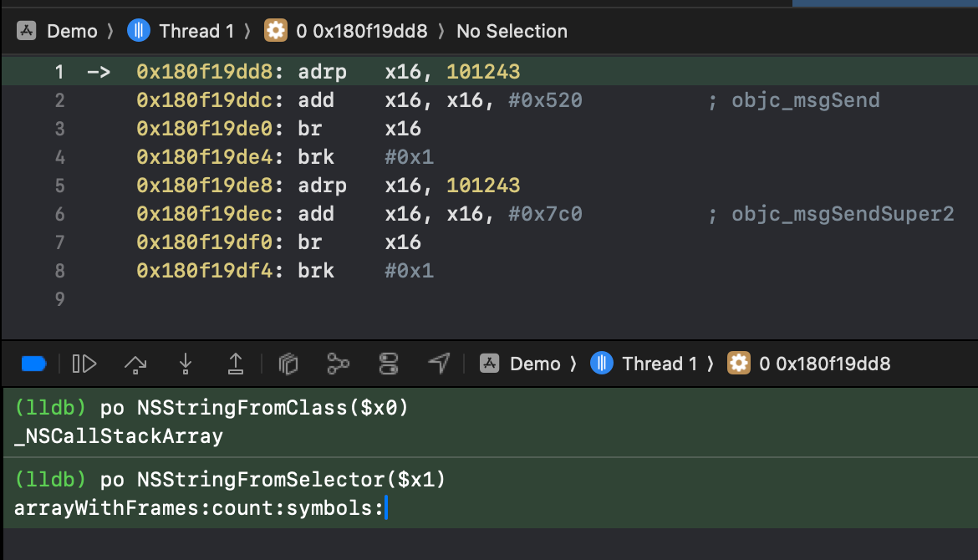This screenshot has height=560, width=978.
Task: Open Thread 1 in debug bar breadcrumb
Action: [x=643, y=364]
